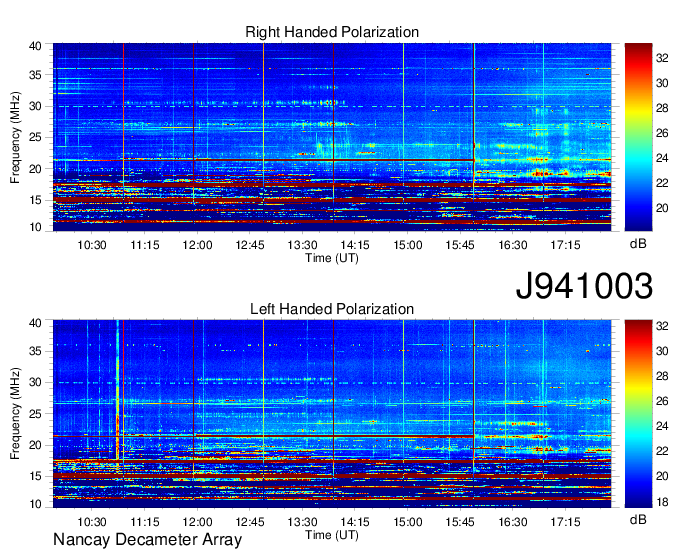This screenshot has height=552, width=680.
Task: Select "14:15" time tick under Right Handed plot
Action: [x=355, y=245]
